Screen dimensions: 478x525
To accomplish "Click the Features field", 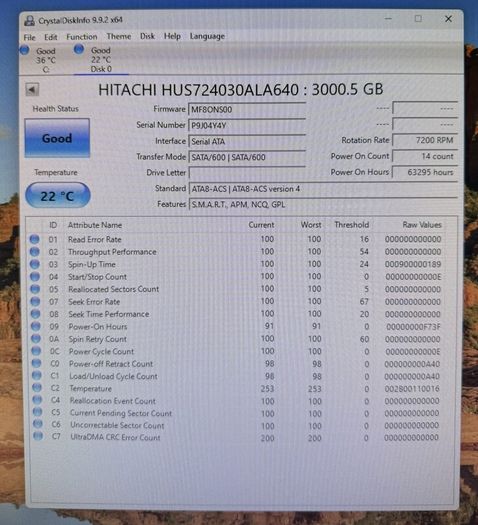I will (x=323, y=205).
